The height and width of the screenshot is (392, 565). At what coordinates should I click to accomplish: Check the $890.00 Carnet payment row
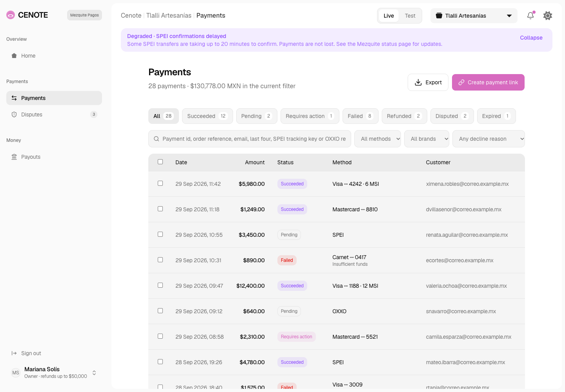tap(160, 260)
